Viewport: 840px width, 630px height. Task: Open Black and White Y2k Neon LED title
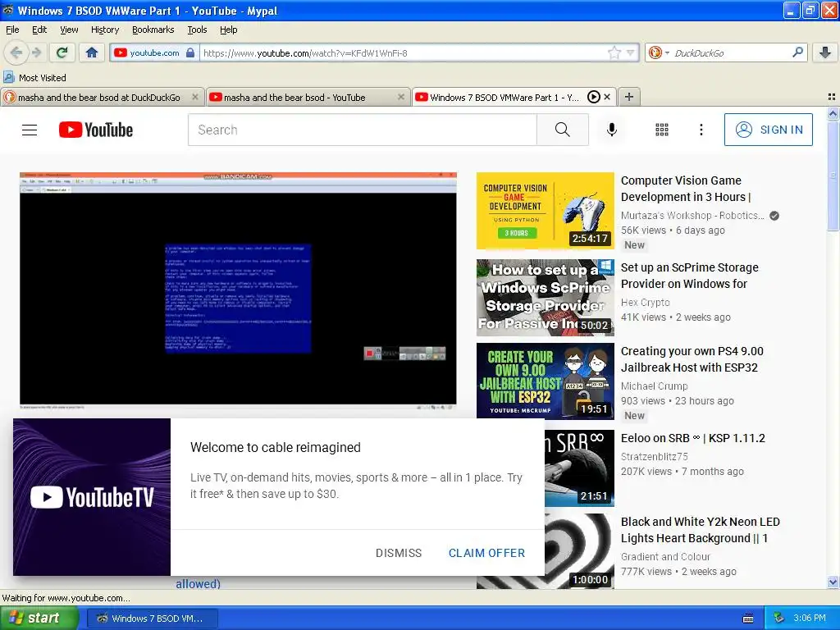(x=701, y=530)
